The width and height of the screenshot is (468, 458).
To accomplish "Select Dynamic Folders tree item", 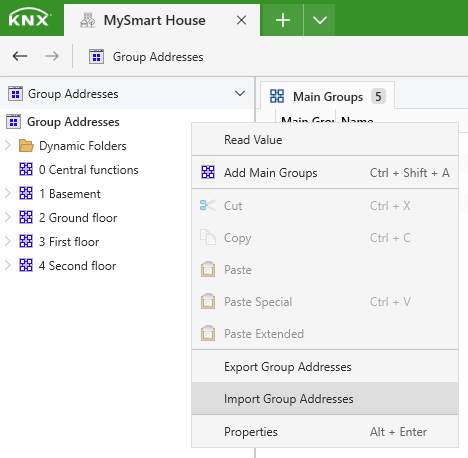I will pos(83,146).
